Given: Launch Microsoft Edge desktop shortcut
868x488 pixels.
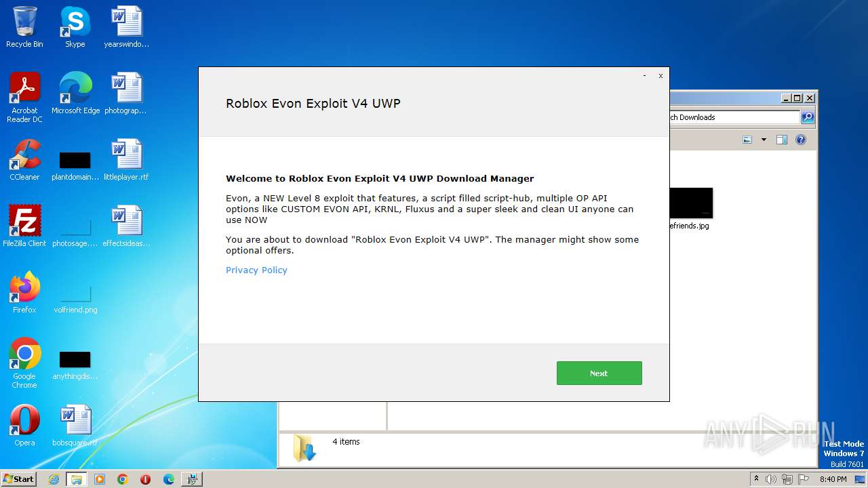Looking at the screenshot, I should click(75, 94).
